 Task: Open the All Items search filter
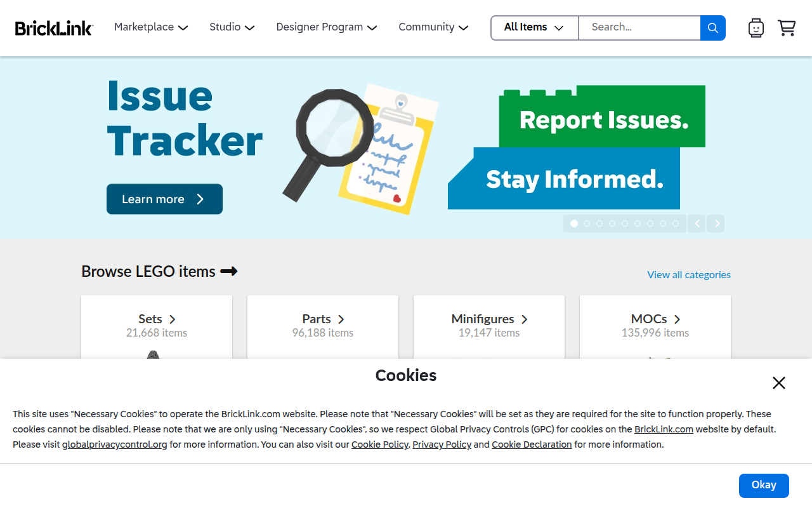click(x=534, y=28)
